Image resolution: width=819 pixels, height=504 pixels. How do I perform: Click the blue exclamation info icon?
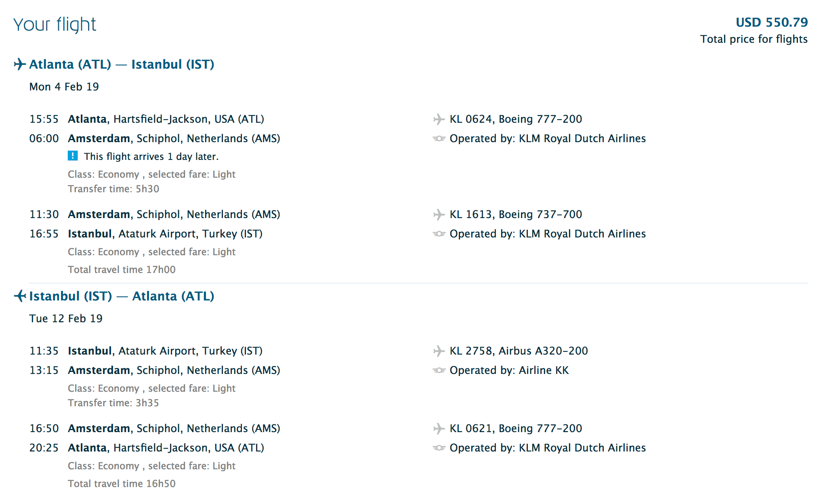click(x=73, y=155)
